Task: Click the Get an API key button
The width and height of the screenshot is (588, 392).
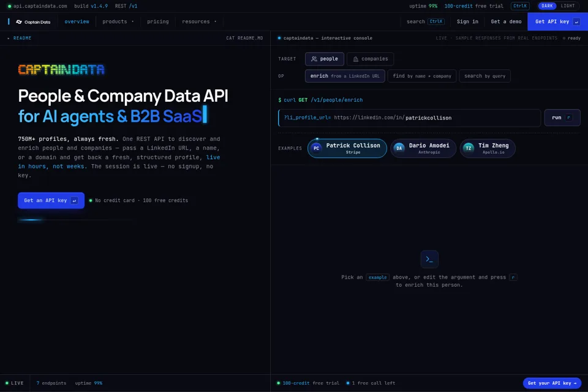Action: tap(51, 201)
